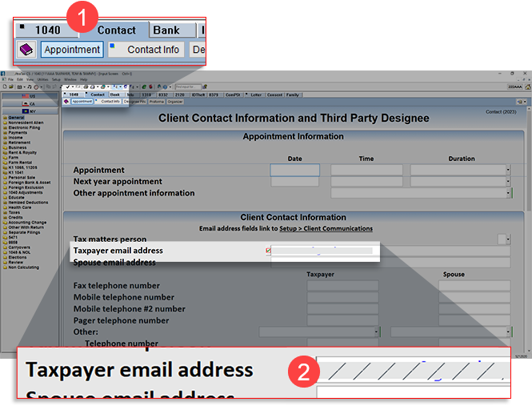Image resolution: width=532 pixels, height=410 pixels.
Task: Click Spouse Fax telephone number field
Action: pyautogui.click(x=474, y=286)
